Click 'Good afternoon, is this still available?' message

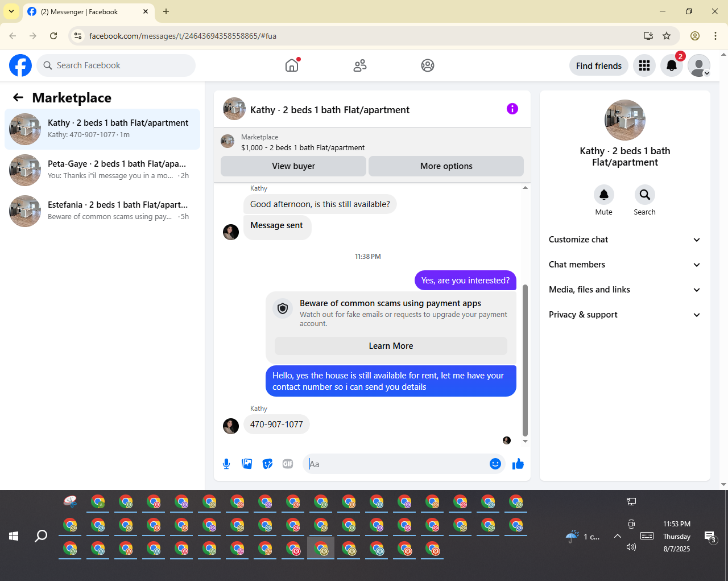[320, 204]
